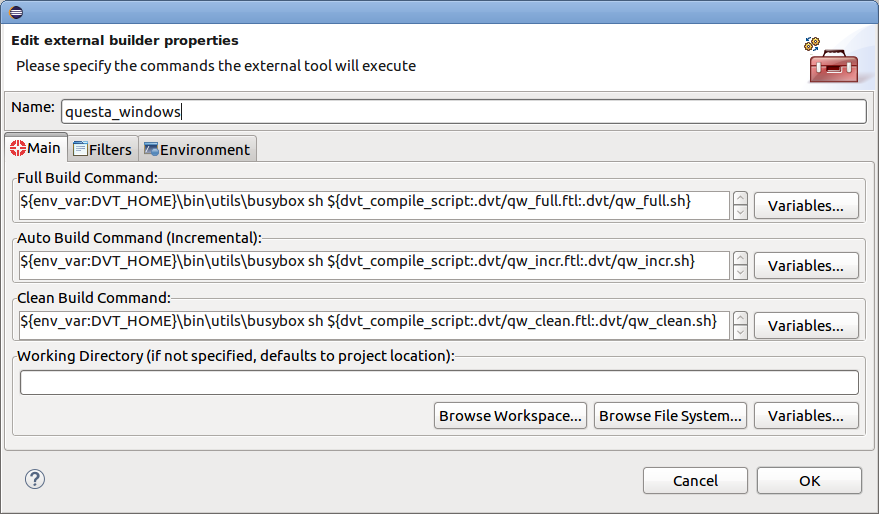879x514 pixels.
Task: Click the Name field containing questa_windows
Action: (x=464, y=112)
